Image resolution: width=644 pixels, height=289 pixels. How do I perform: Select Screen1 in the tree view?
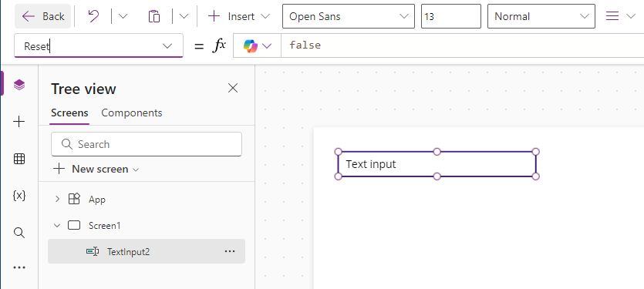pos(105,225)
